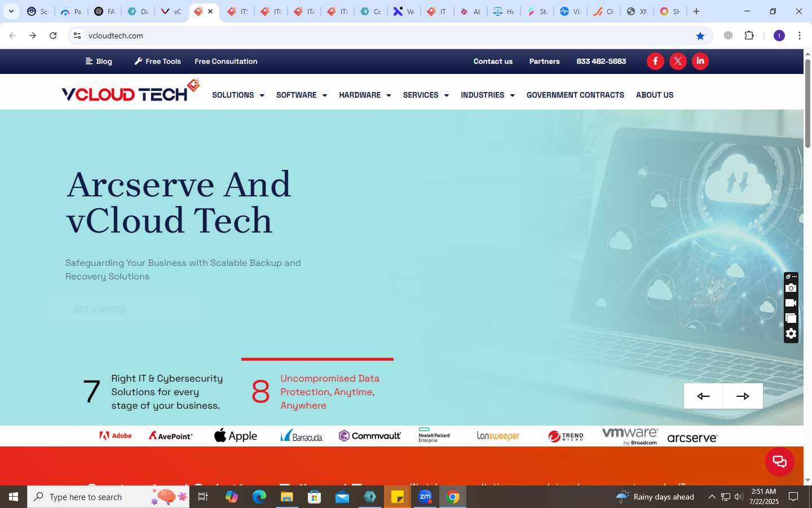The width and height of the screenshot is (812, 508).
Task: Select slide 7 Right IT & Cybersecurity
Action: (x=153, y=392)
